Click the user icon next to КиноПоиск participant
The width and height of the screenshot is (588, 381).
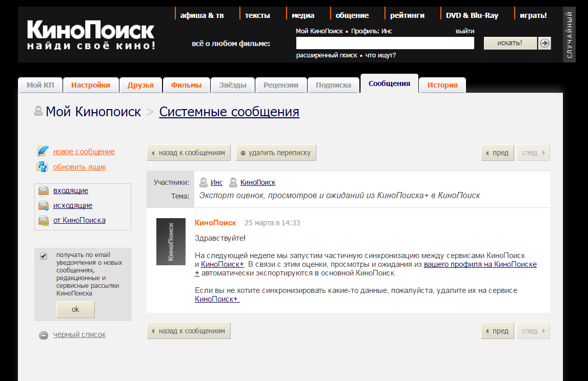(233, 182)
